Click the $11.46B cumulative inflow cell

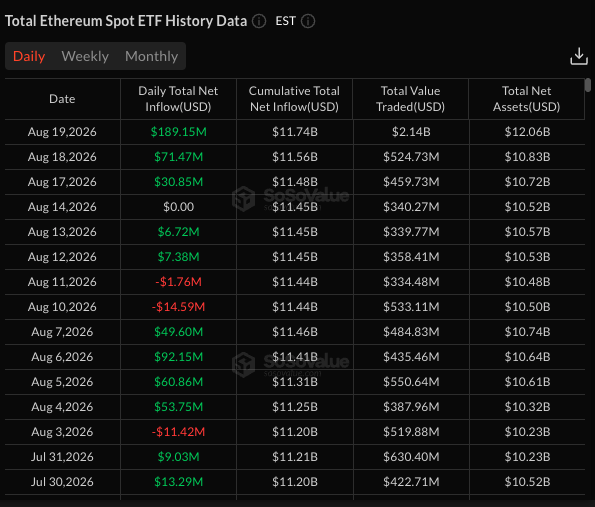point(294,332)
